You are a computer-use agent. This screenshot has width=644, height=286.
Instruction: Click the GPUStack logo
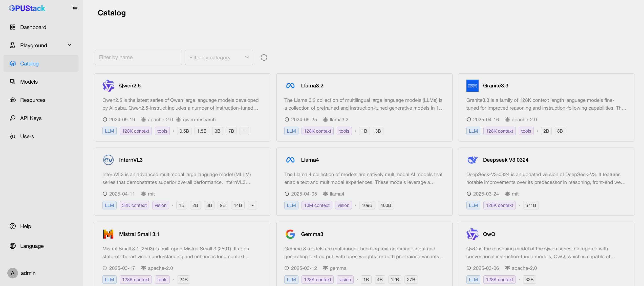click(27, 8)
